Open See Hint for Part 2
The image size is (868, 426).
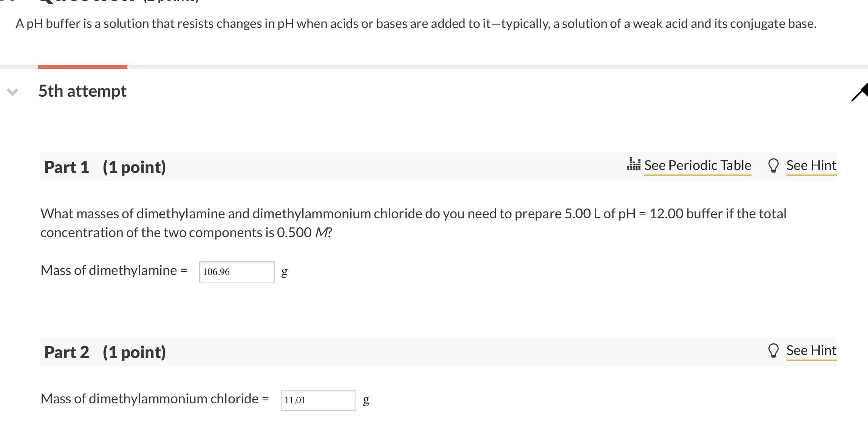[811, 350]
